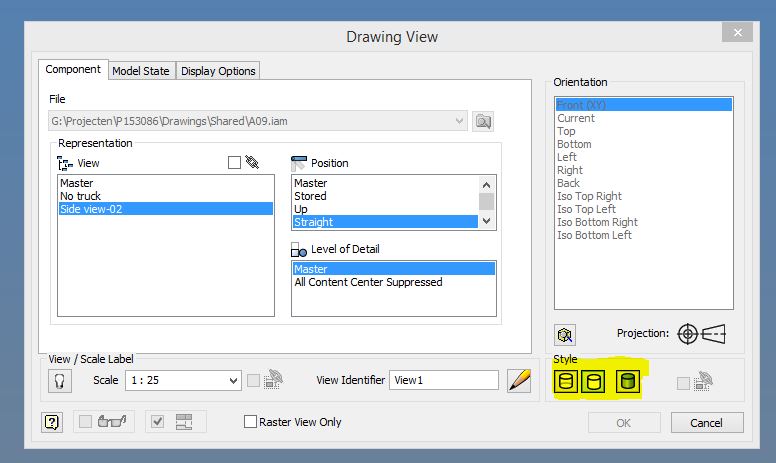Click the preview glasses icon

[112, 421]
